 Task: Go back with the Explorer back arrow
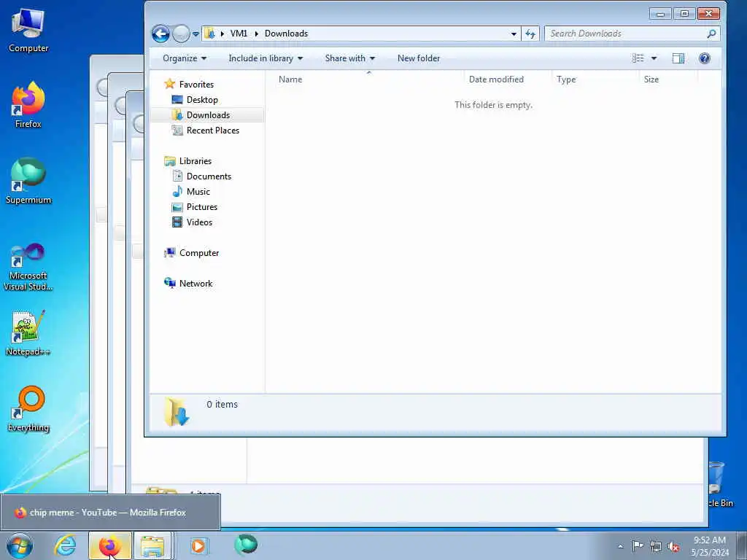pyautogui.click(x=161, y=34)
